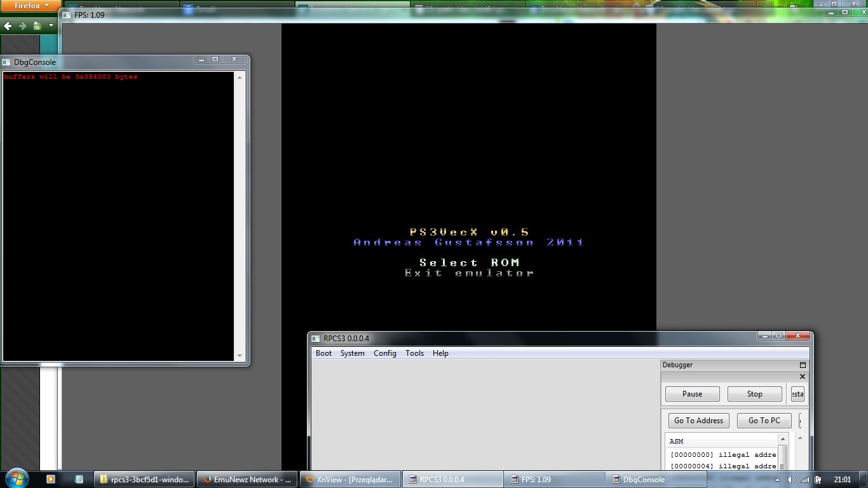The height and width of the screenshot is (488, 868).
Task: Click the Firefox back arrow icon
Action: pos(8,26)
